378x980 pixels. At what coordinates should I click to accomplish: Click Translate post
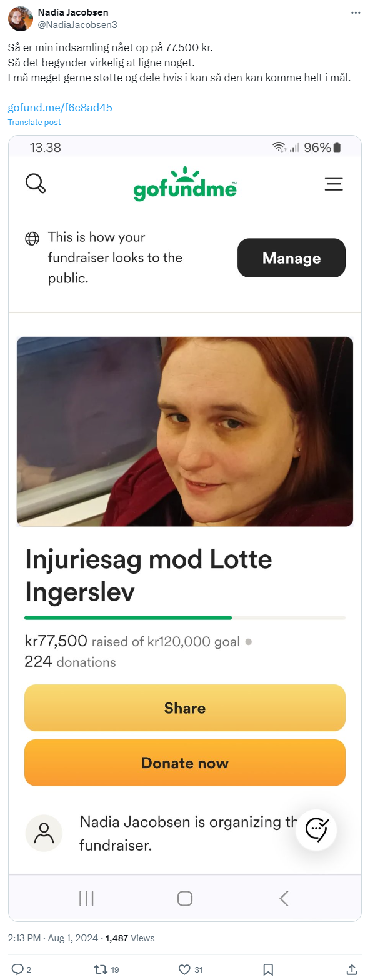click(34, 122)
